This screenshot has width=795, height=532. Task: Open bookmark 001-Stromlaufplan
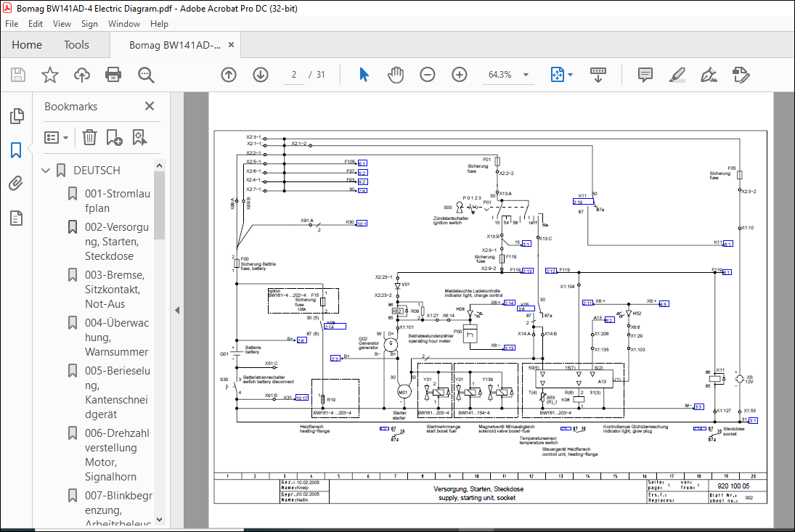117,200
